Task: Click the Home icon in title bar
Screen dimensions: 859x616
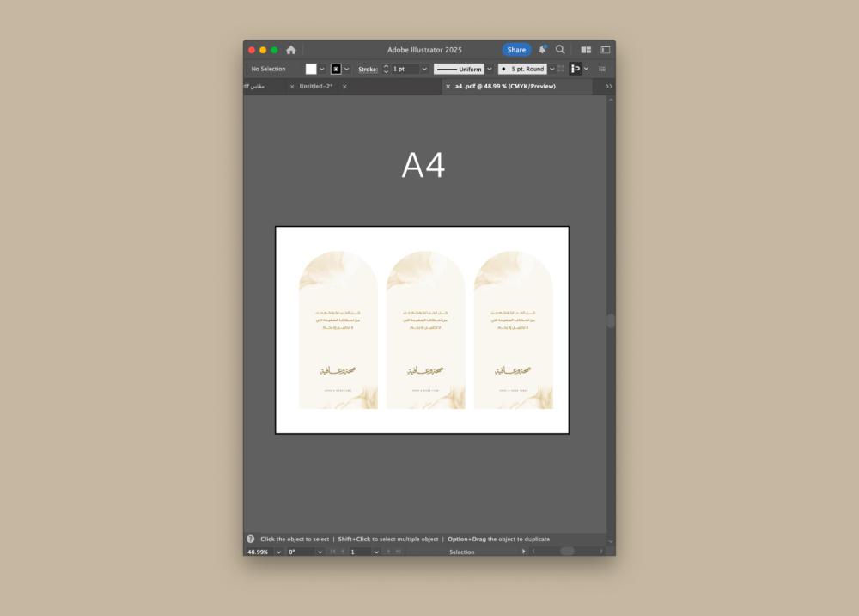Action: pyautogui.click(x=291, y=50)
